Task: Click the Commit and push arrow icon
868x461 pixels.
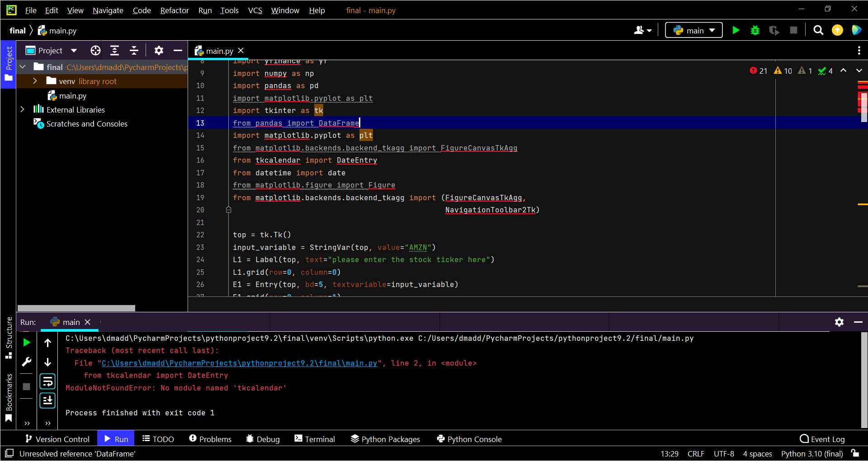Action: pyautogui.click(x=837, y=30)
